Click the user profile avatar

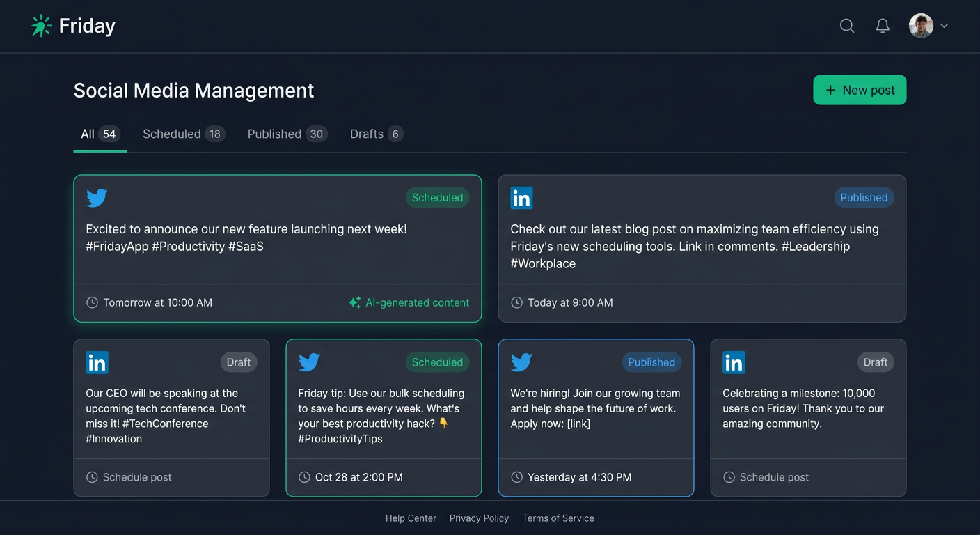(921, 26)
